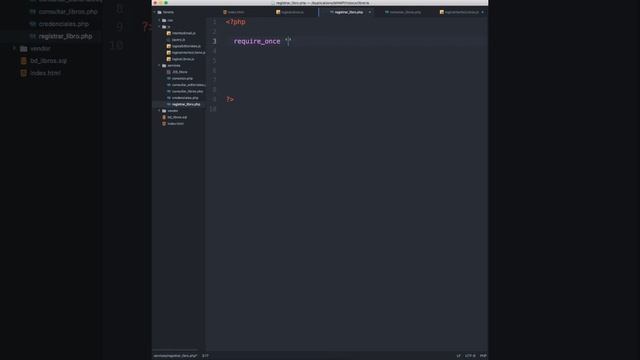Click the closing ?> tag

[x=230, y=99]
